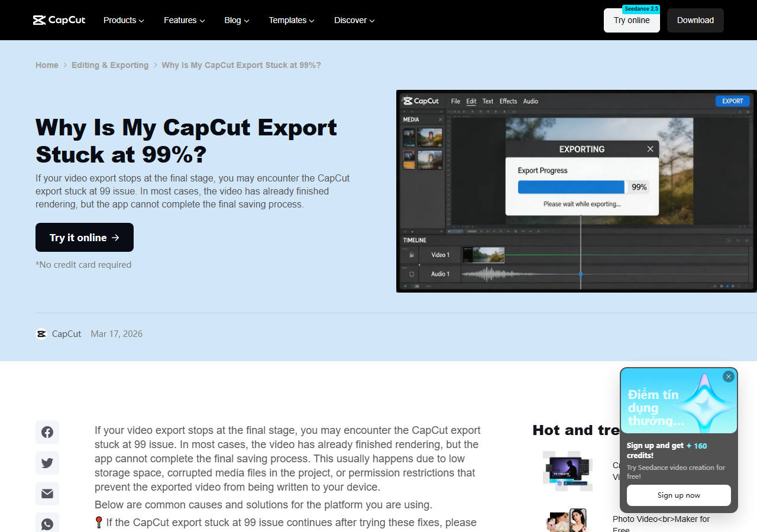
Task: Click the CapCut author avatar icon
Action: tap(41, 334)
